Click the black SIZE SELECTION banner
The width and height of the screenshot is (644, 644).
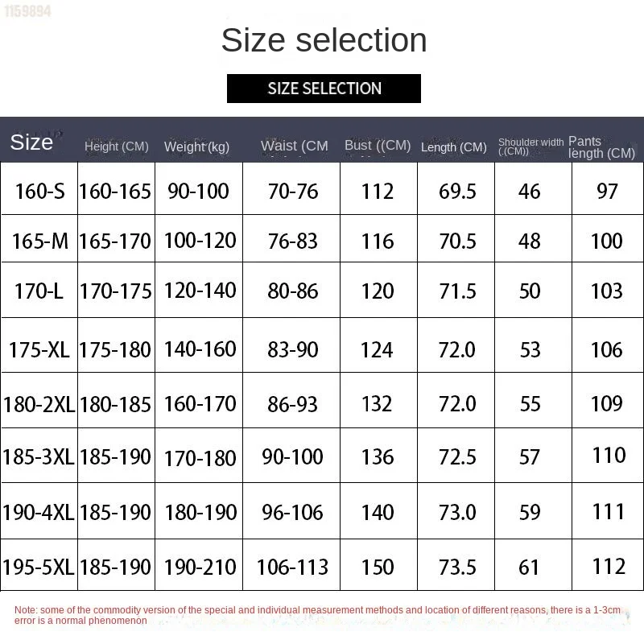[324, 89]
